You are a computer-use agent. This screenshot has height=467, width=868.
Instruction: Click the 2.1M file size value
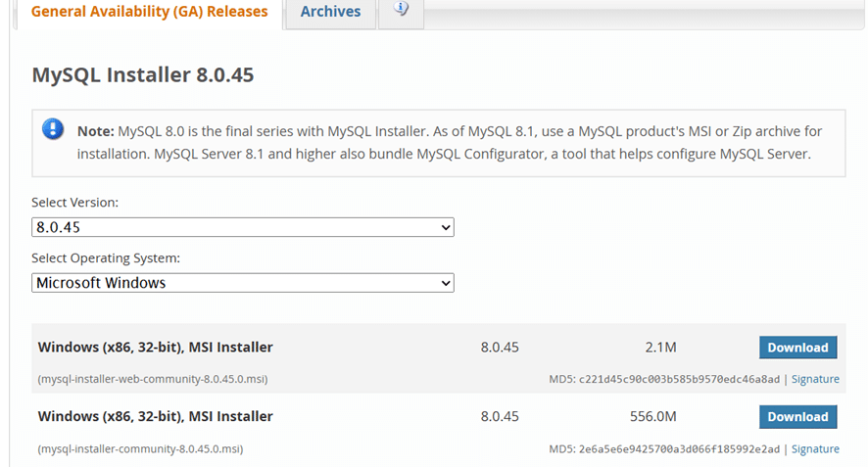click(661, 348)
